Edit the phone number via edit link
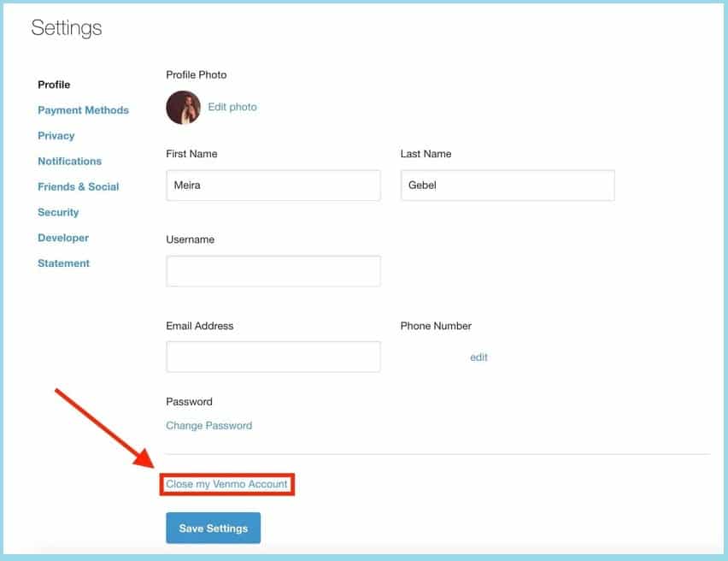Image resolution: width=728 pixels, height=561 pixels. click(478, 357)
